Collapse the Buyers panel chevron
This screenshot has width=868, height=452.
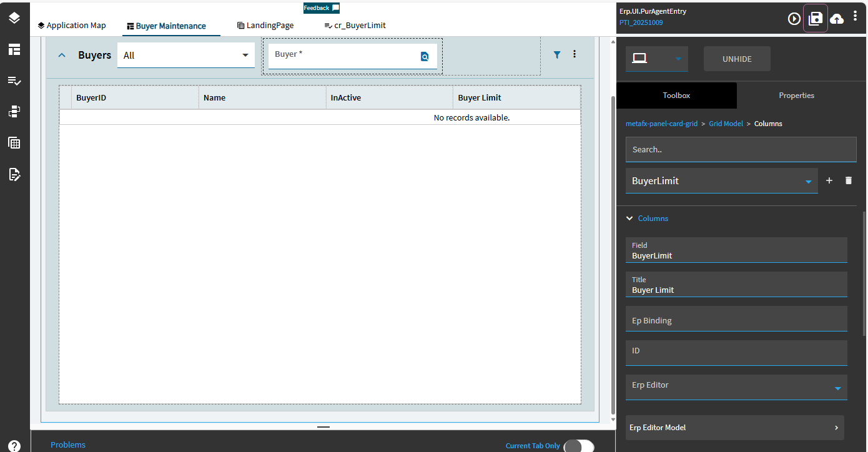click(62, 55)
